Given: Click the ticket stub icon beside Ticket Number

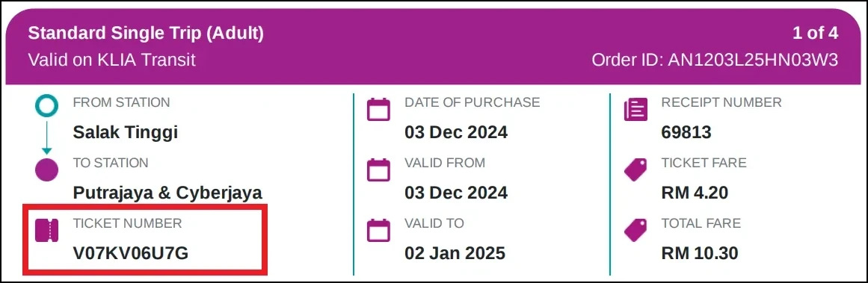Looking at the screenshot, I should (46, 231).
